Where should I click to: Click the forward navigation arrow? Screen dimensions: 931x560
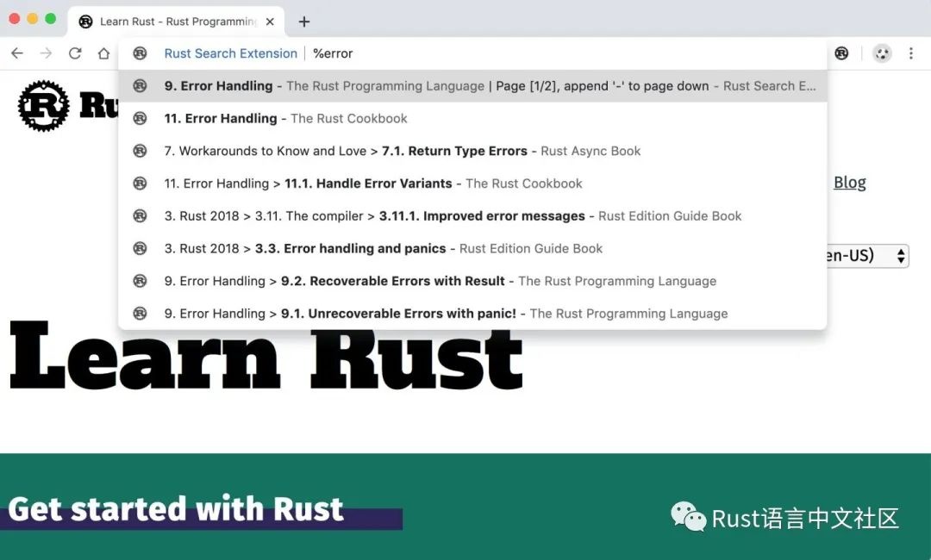(46, 53)
